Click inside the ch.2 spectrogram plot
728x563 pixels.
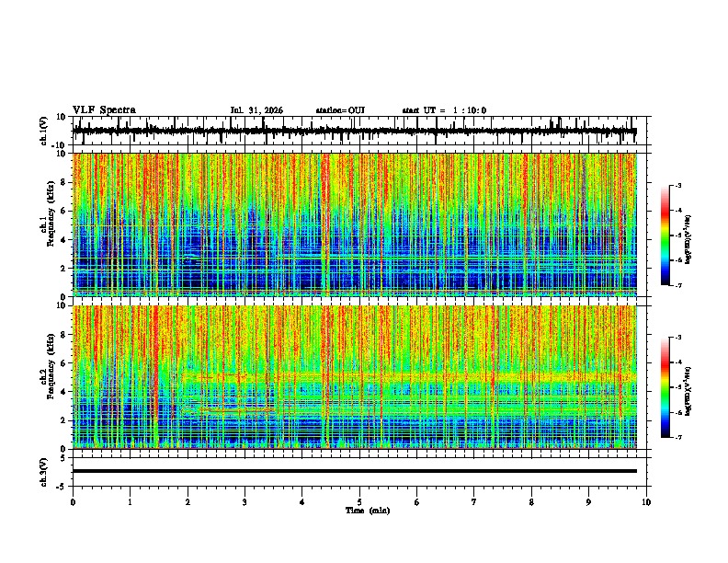(355, 377)
